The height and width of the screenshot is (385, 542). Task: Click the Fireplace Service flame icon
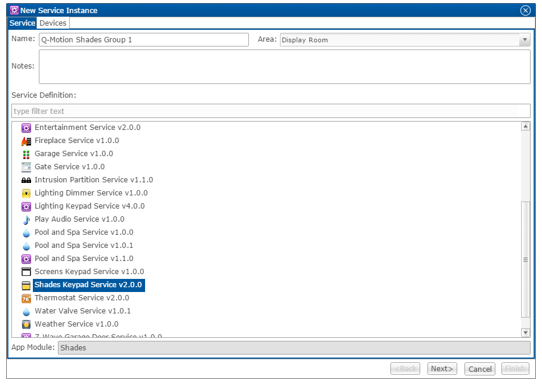pos(26,141)
